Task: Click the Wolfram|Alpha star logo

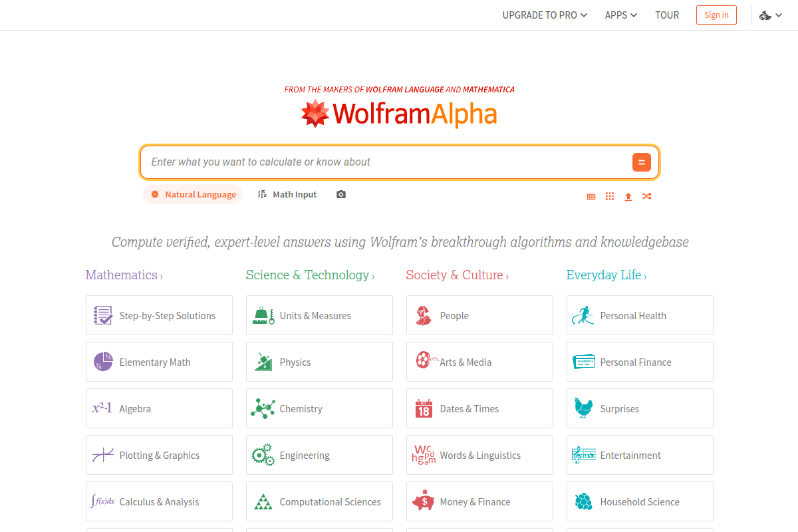Action: tap(315, 114)
